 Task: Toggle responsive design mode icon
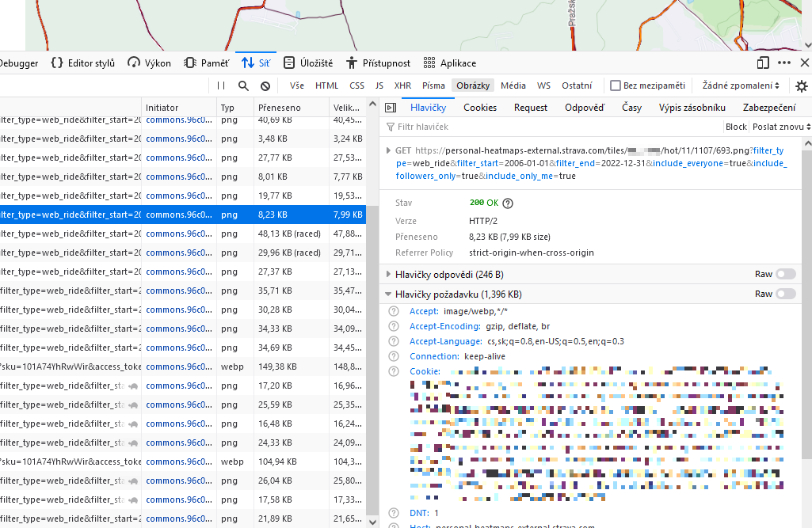[763, 63]
